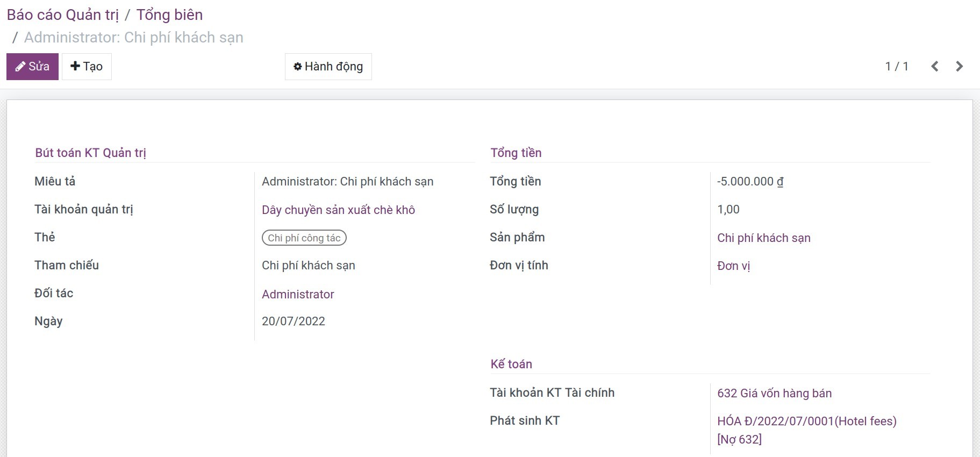
Task: Open Dây chuyền sản xuất chè khô account
Action: pos(338,210)
